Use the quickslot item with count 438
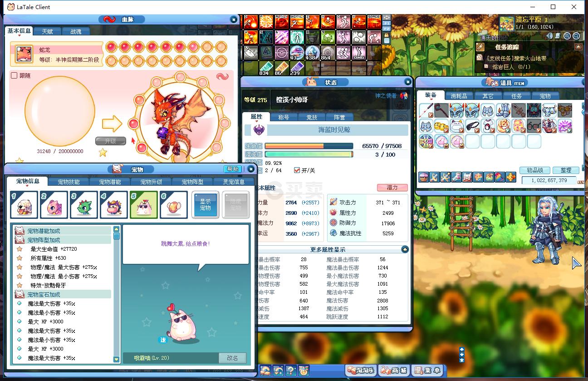 pos(312,53)
